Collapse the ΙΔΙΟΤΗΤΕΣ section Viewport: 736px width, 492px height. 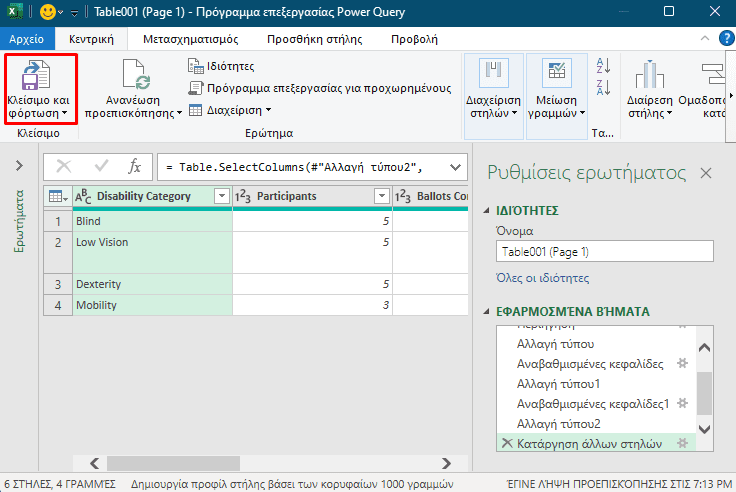pos(486,211)
